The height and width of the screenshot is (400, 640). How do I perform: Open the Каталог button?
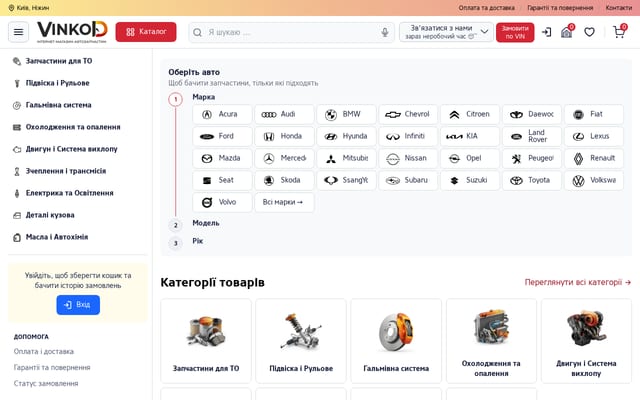click(x=146, y=32)
